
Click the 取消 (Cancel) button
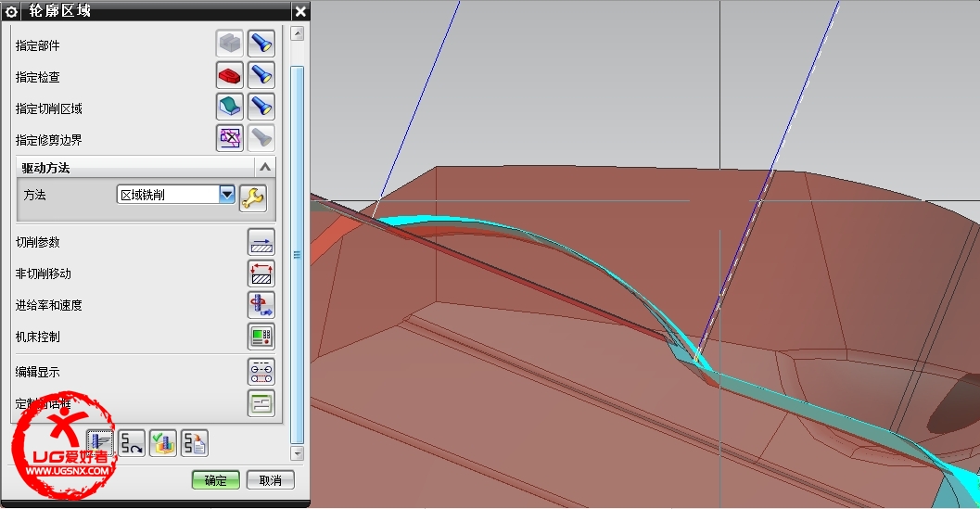pos(271,480)
